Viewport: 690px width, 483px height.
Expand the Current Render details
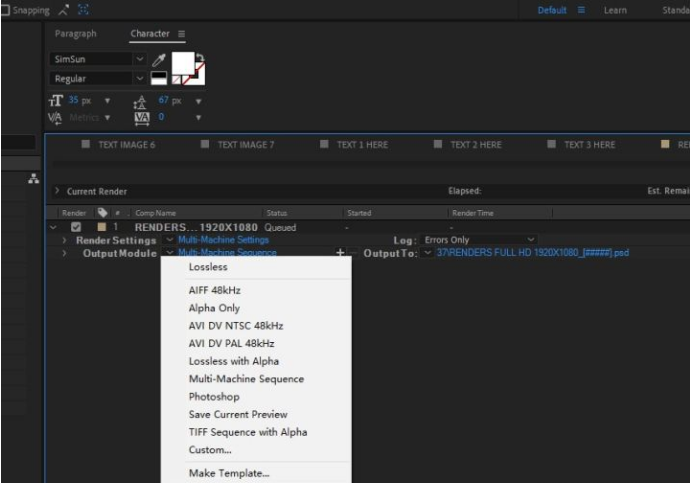tap(58, 191)
